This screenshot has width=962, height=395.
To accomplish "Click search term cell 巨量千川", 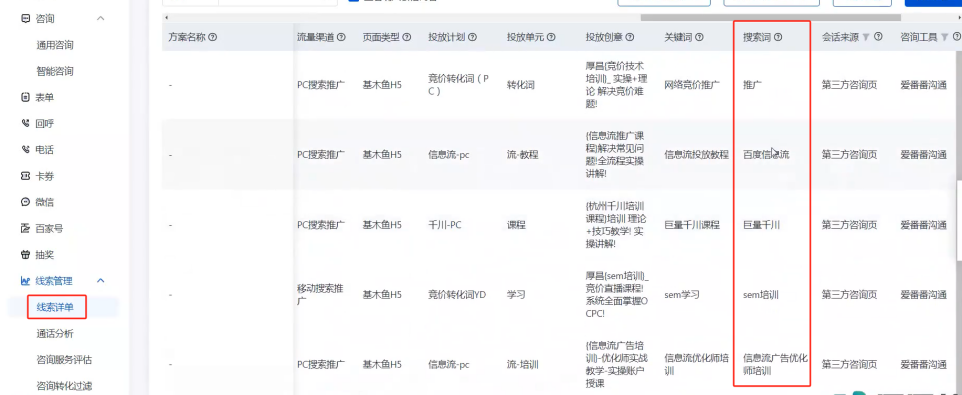I will coord(761,225).
